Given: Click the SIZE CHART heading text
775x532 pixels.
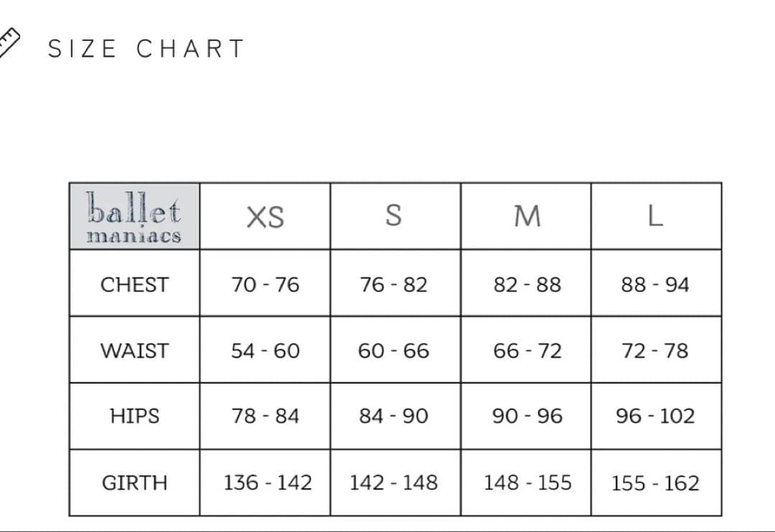Looking at the screenshot, I should [x=146, y=49].
